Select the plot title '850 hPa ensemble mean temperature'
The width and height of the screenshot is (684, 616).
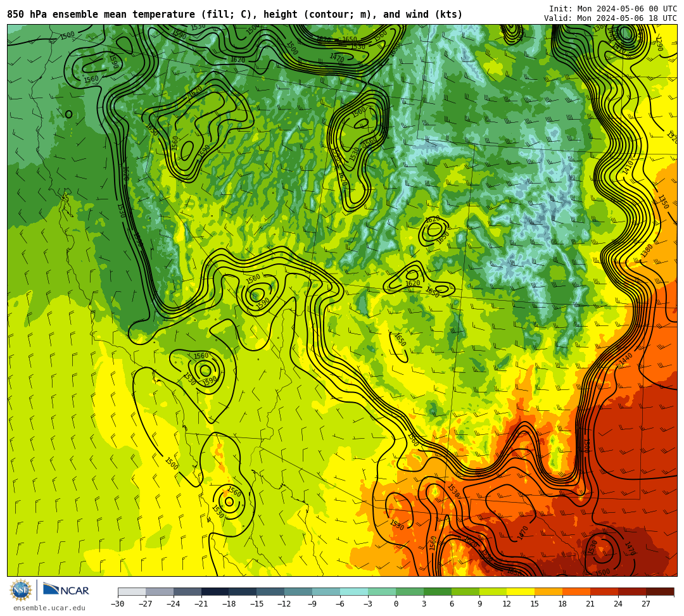[101, 15]
